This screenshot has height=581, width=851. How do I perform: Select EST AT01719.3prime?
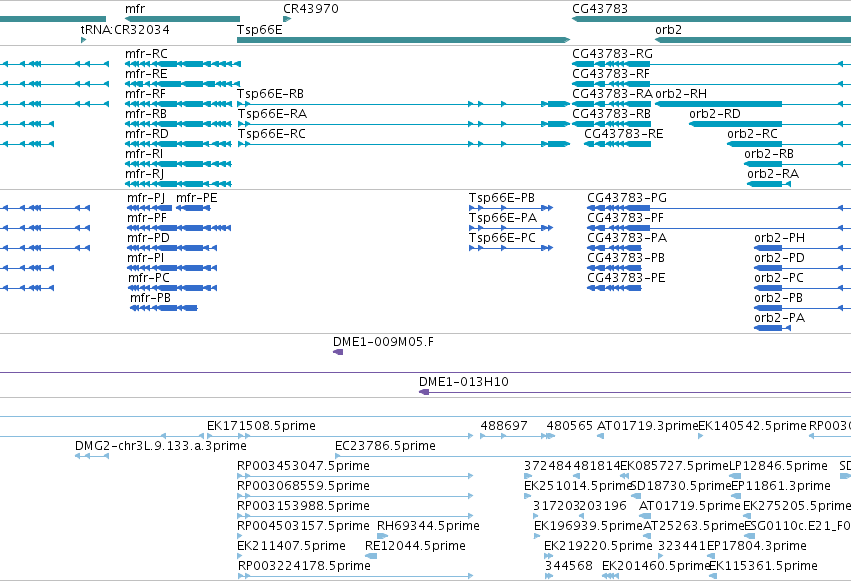[x=647, y=426]
